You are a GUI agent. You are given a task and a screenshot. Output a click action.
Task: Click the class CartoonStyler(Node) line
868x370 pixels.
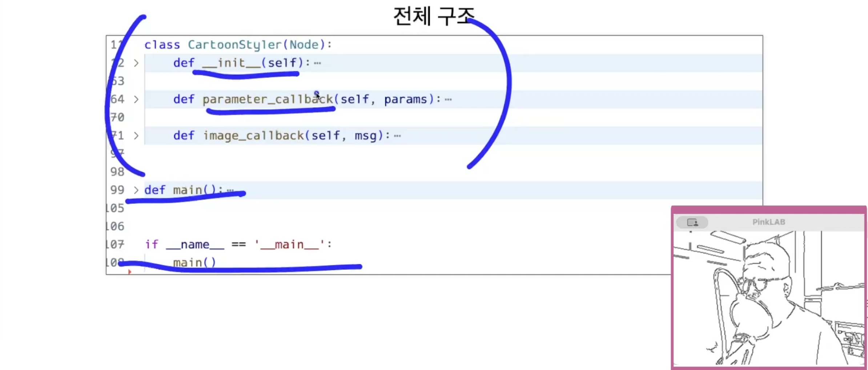(x=238, y=45)
